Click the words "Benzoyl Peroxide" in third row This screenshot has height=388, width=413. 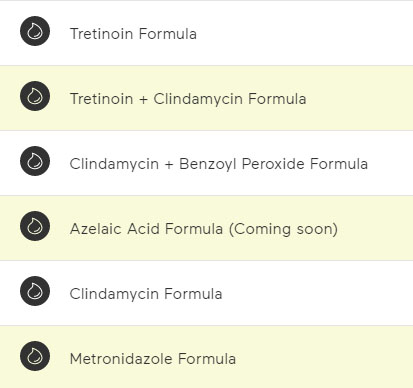pos(241,164)
